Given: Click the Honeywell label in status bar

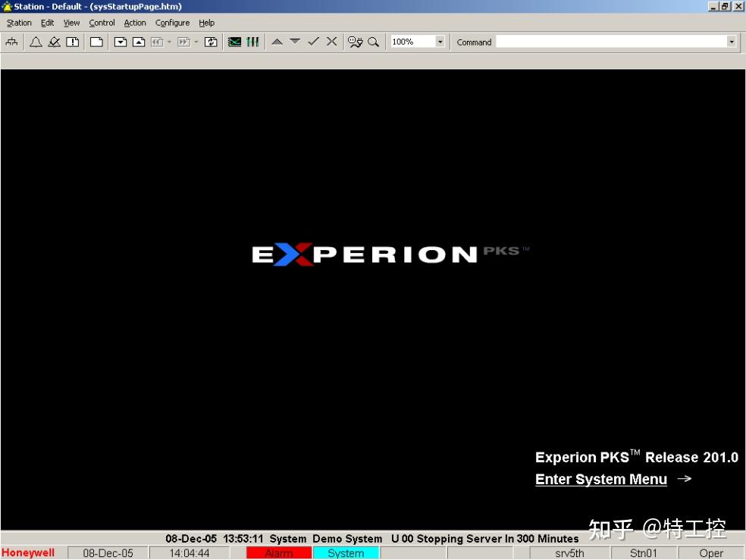Looking at the screenshot, I should (x=28, y=553).
